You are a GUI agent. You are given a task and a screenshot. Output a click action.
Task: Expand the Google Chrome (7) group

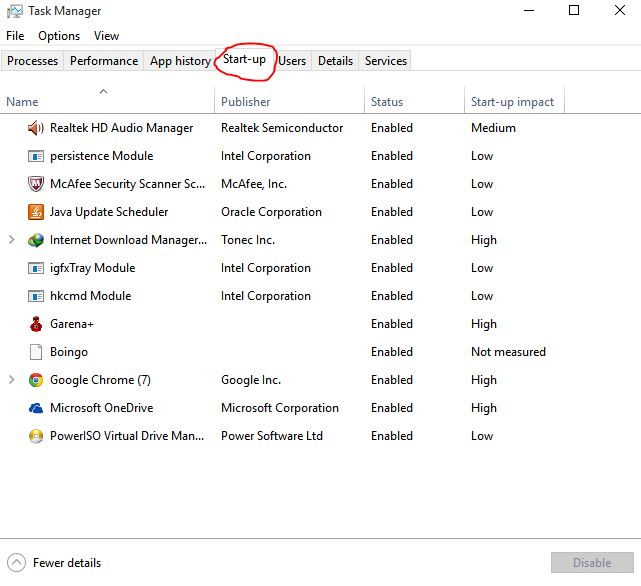(x=11, y=380)
